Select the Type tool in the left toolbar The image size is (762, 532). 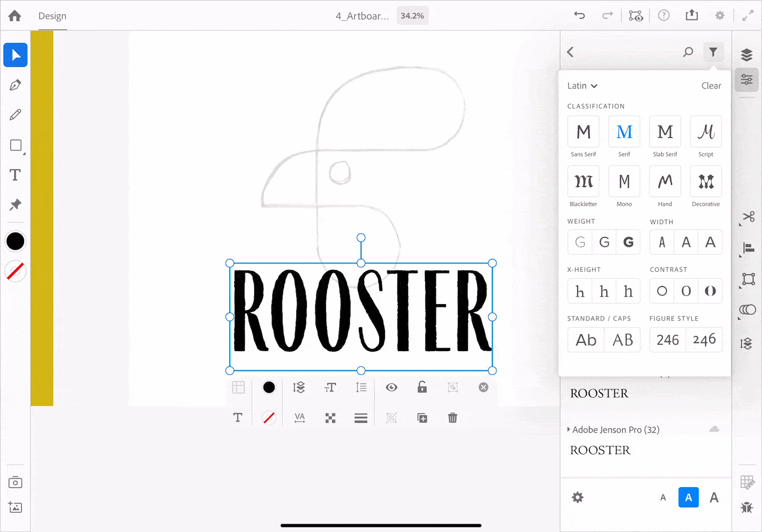point(15,175)
